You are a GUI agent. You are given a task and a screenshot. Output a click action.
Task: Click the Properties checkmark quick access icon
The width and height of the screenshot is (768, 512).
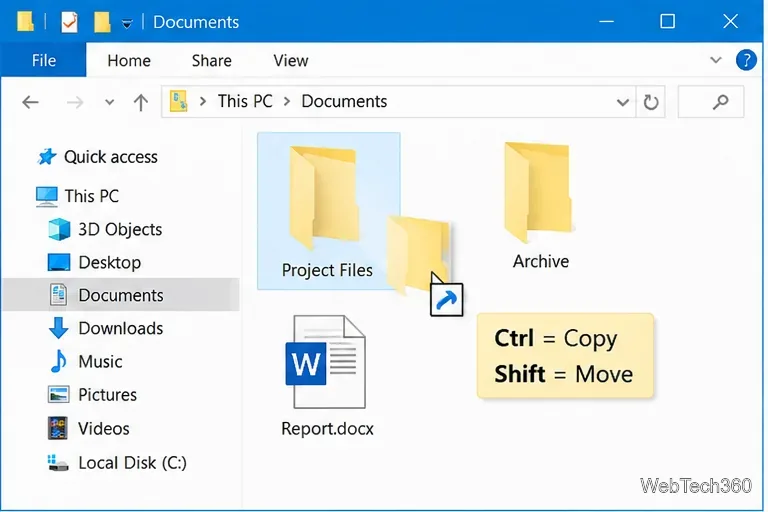pos(69,22)
